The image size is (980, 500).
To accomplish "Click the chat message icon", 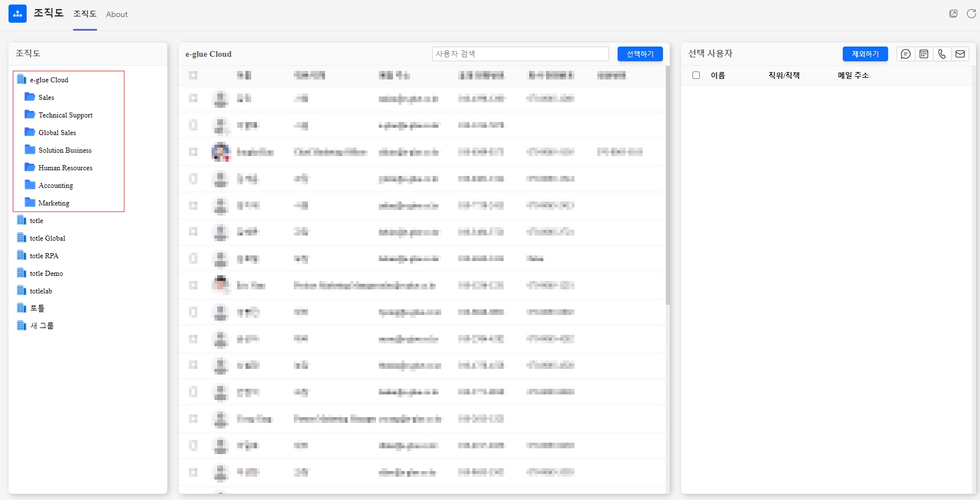I will 906,54.
